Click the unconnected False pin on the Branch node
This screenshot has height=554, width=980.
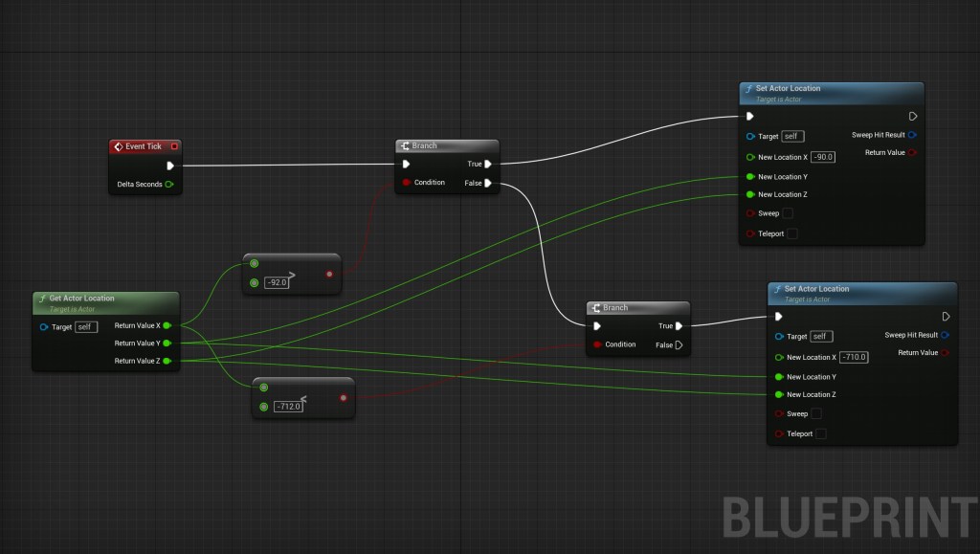(679, 344)
